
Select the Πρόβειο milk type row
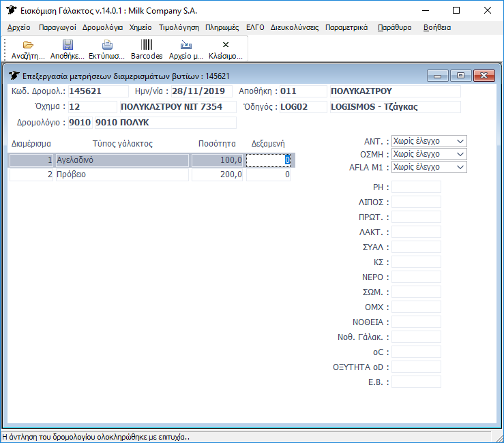[121, 174]
